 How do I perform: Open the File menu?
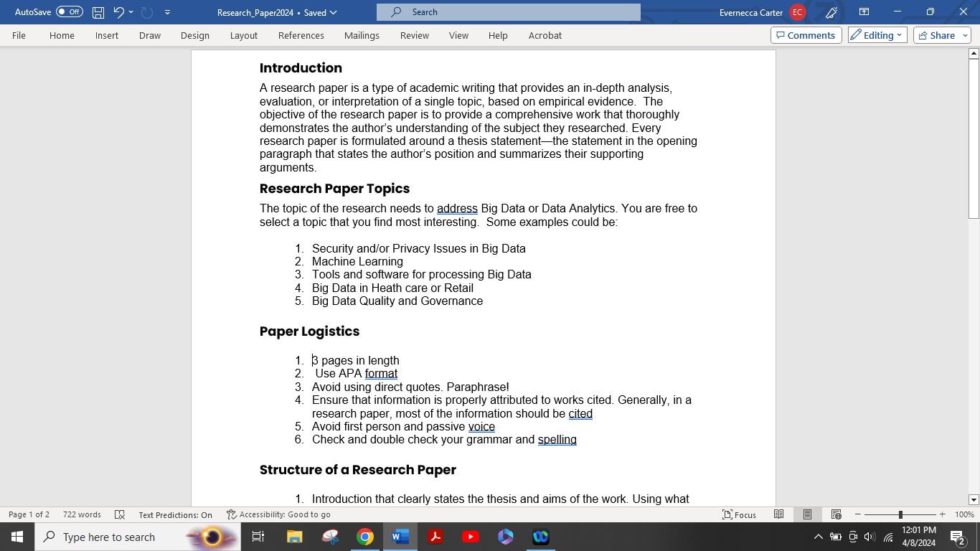coord(19,35)
